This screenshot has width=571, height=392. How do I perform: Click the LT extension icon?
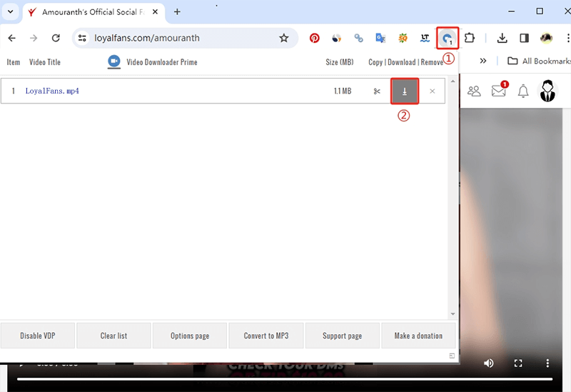click(x=425, y=38)
